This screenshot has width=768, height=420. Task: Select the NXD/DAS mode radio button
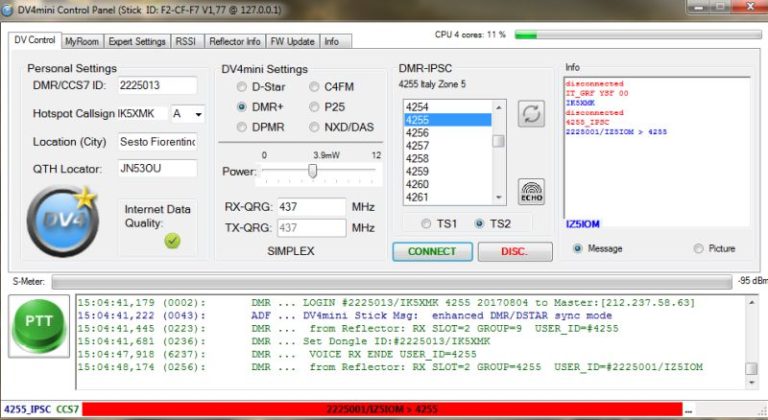tap(314, 127)
